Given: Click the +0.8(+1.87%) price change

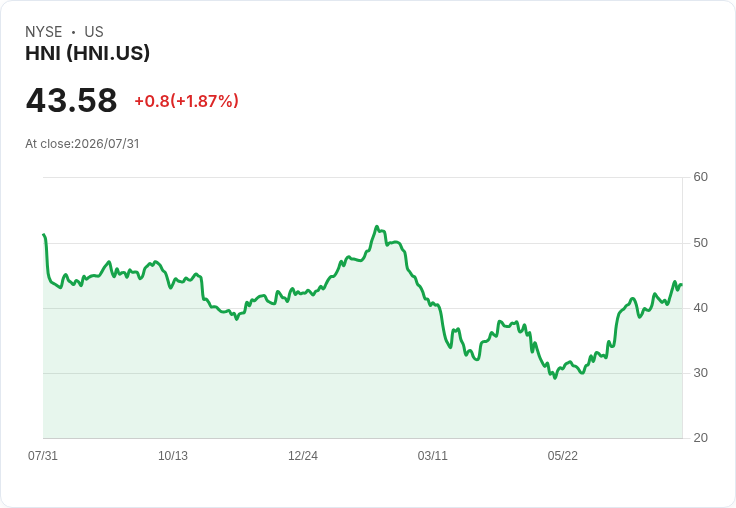Looking at the screenshot, I should [186, 101].
